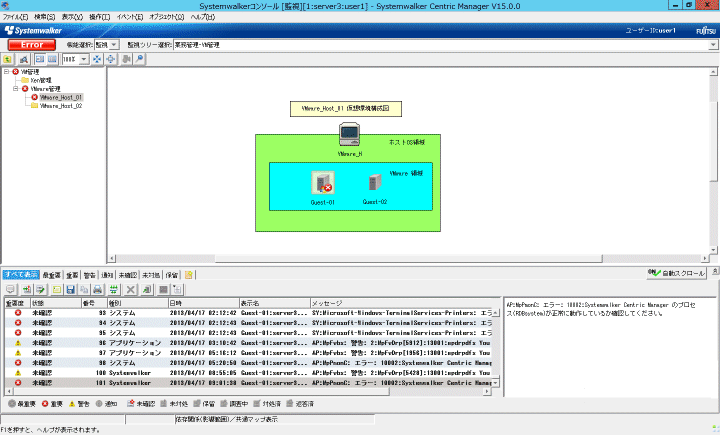Click event list vertical scrollbar down arrow
Screen dimensions: 720x435
click(x=495, y=383)
